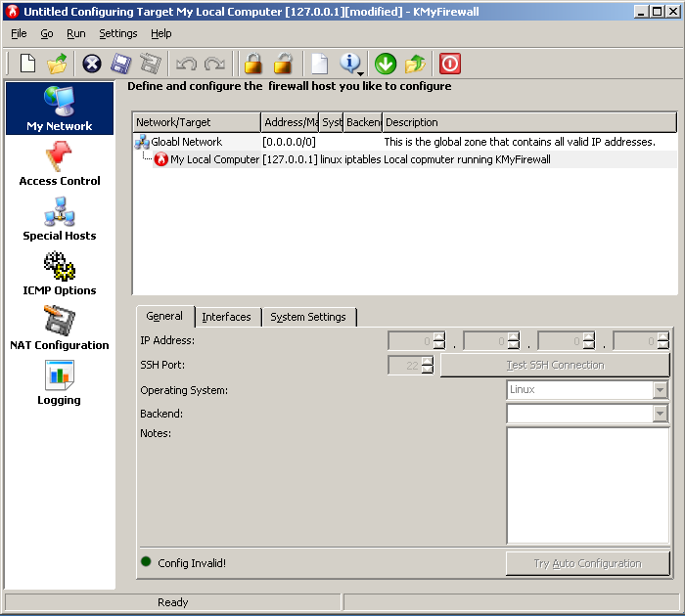685x616 pixels.
Task: Open the Help menu
Action: tap(161, 33)
